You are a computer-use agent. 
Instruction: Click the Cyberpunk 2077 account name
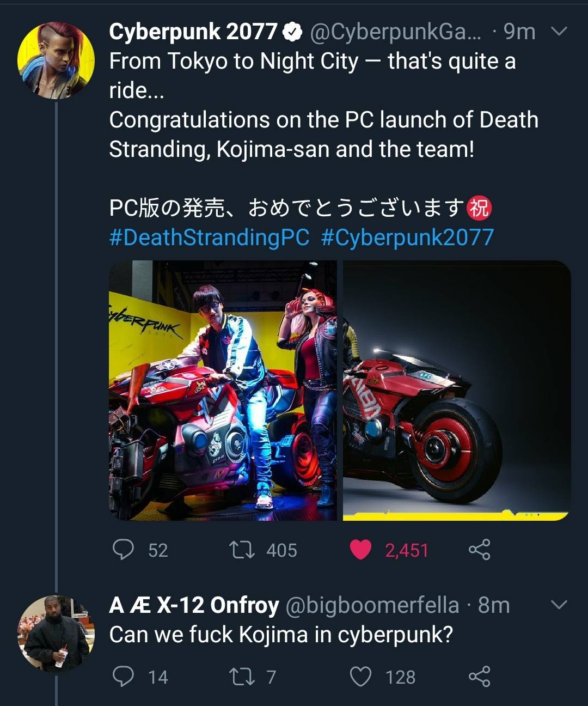tap(193, 32)
